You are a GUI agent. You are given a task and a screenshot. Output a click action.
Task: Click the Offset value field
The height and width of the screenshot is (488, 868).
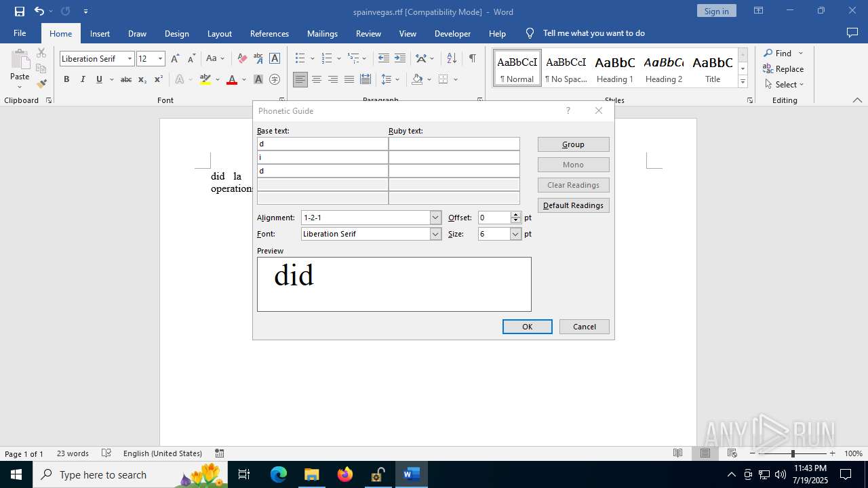[x=494, y=218]
